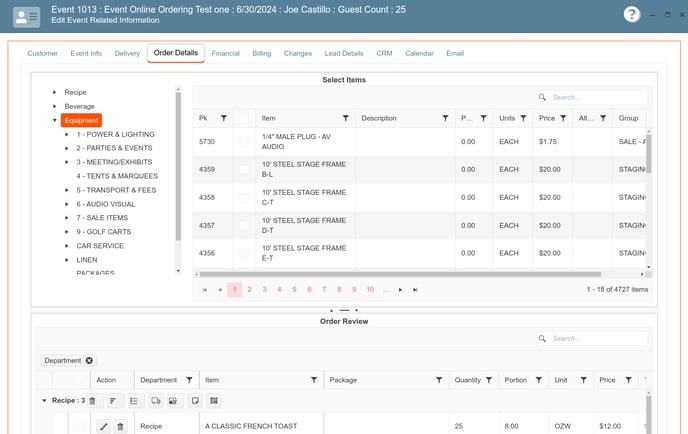Expand the Recipe tree node
Image resolution: width=688 pixels, height=434 pixels.
54,92
